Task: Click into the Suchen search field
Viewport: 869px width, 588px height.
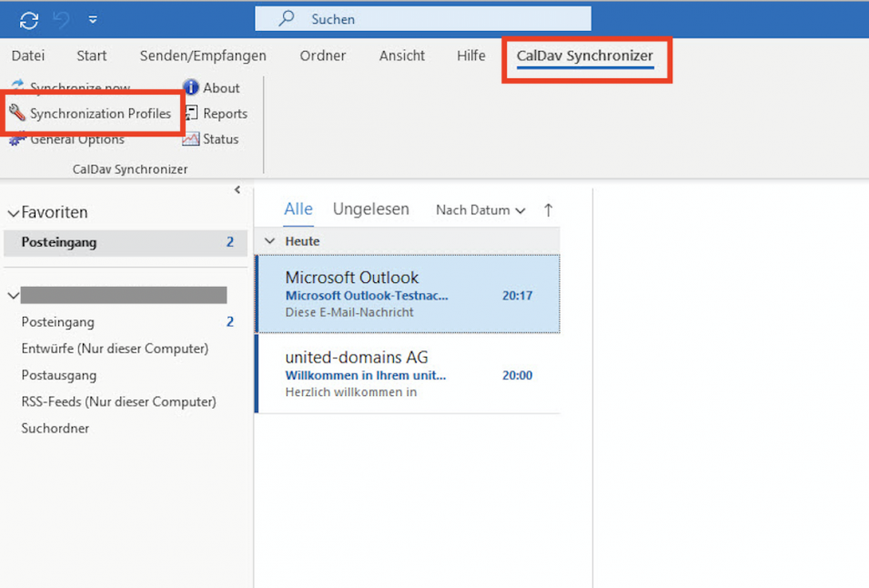Action: click(x=437, y=19)
